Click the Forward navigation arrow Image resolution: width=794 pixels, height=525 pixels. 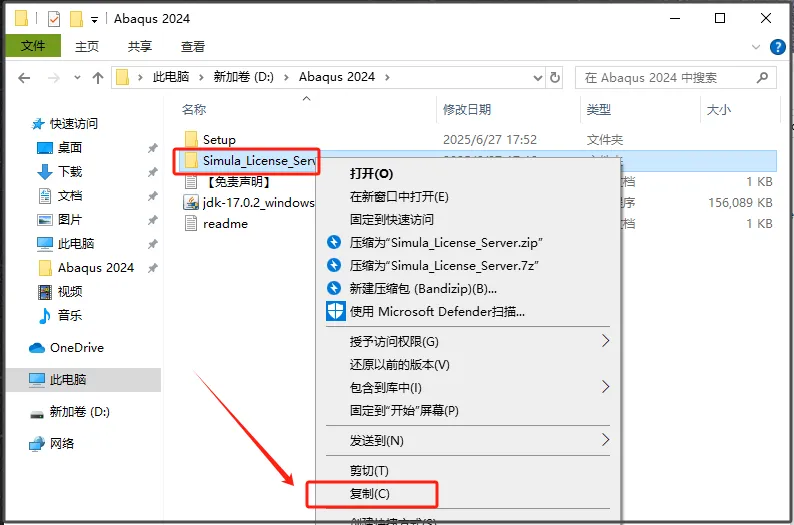coord(53,77)
